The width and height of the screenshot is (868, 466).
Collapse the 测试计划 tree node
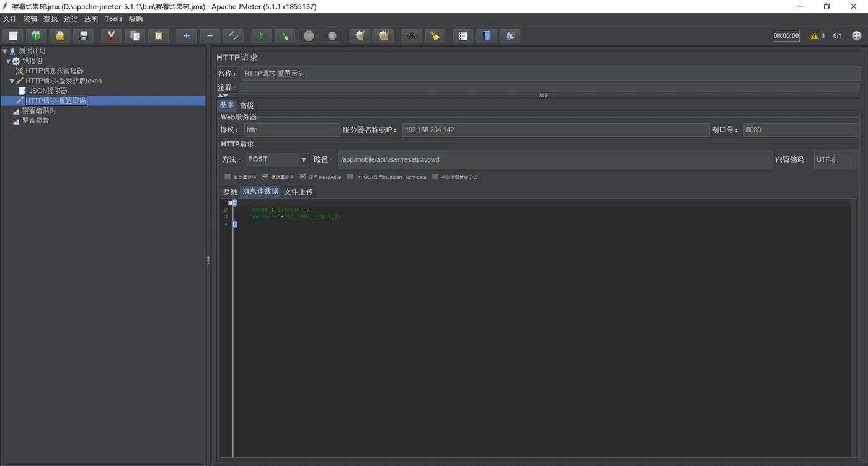(x=5, y=52)
